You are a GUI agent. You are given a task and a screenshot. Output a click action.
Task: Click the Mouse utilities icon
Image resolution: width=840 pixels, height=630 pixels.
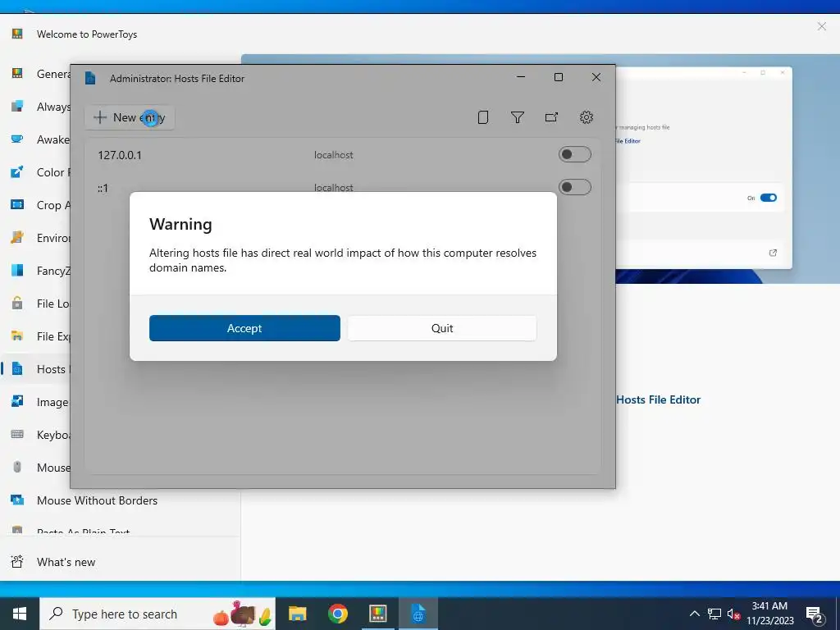[17, 467]
